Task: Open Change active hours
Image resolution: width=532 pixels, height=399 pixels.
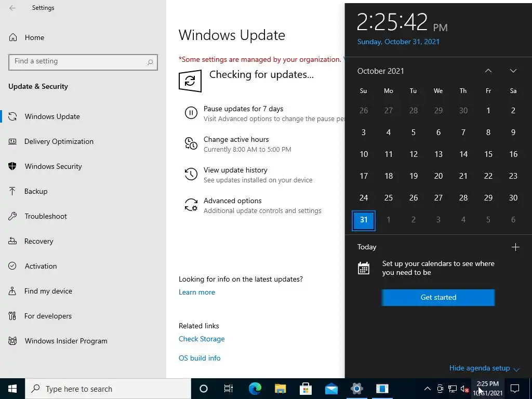Action: coord(236,139)
